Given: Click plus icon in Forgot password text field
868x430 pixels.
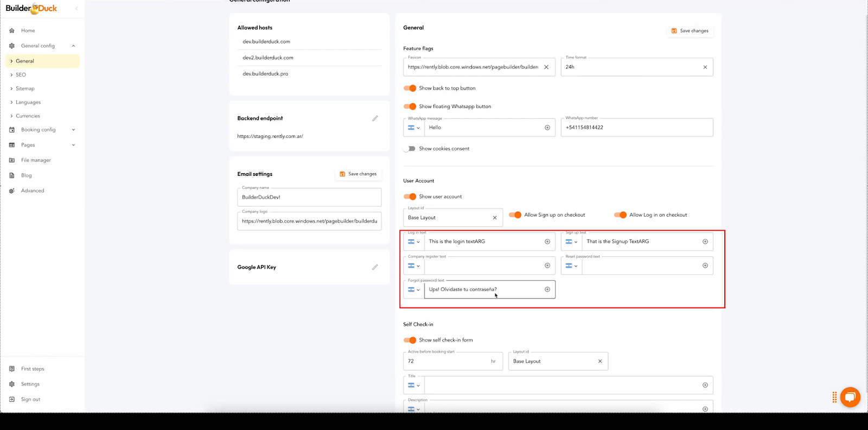Looking at the screenshot, I should coord(547,289).
